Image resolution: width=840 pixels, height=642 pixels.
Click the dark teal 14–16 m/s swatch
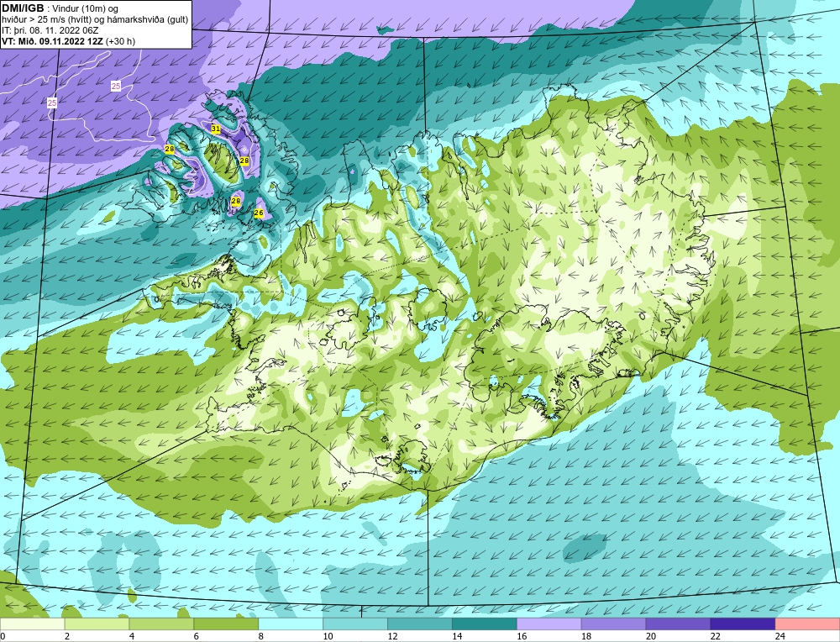tap(485, 624)
